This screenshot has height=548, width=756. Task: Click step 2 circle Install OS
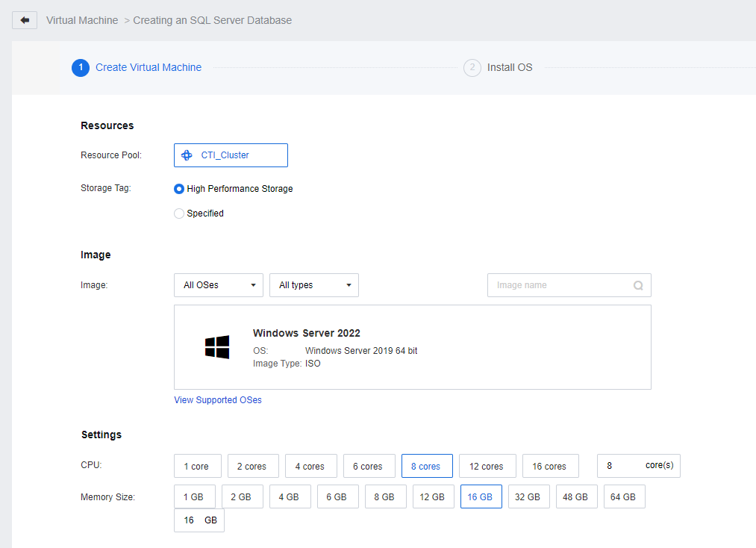pyautogui.click(x=472, y=67)
